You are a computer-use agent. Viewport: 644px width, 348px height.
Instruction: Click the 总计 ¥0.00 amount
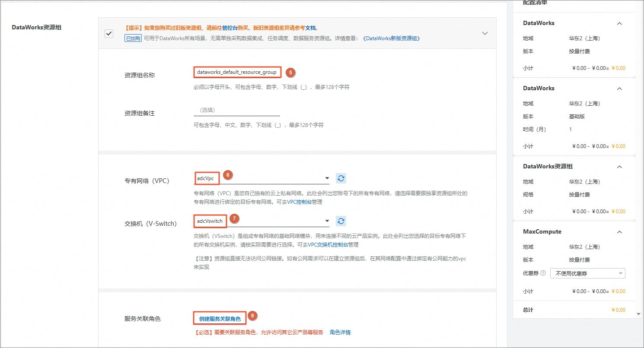(618, 310)
